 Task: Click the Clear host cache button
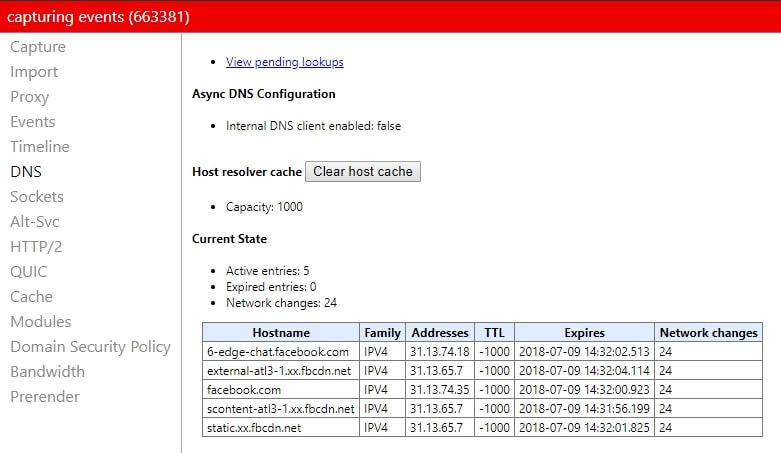tap(363, 171)
